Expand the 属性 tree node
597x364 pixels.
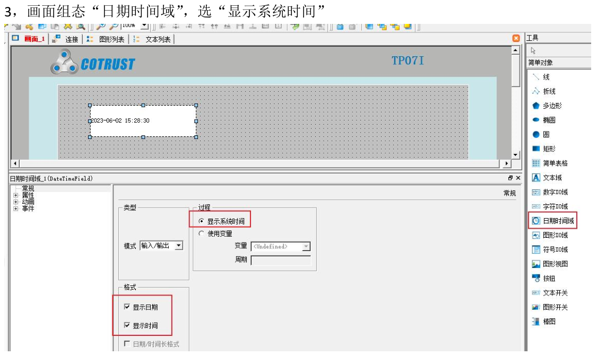click(x=15, y=195)
